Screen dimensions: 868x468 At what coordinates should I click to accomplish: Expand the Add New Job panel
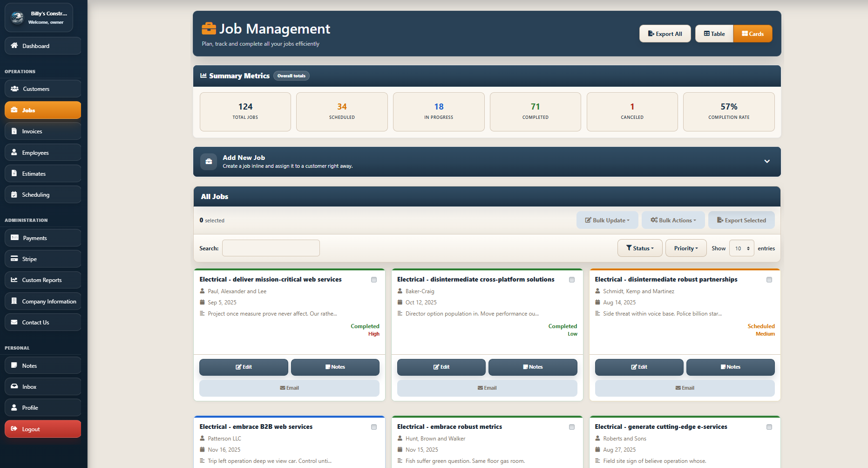[x=767, y=161]
